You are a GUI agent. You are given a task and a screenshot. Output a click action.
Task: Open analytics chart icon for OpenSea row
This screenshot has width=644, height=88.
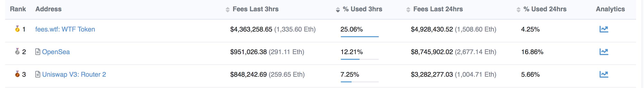pos(604,52)
